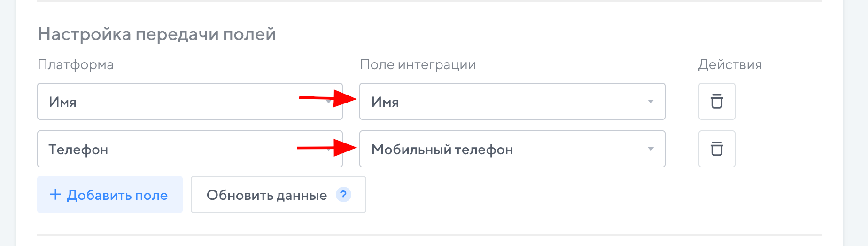
Task: Click the red arrow pointing to Мобильный телефон
Action: (327, 148)
